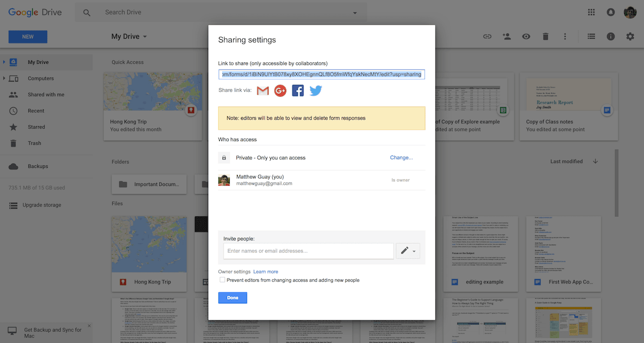Open the Hong Kong Trip quick access card
The height and width of the screenshot is (343, 644).
pos(152,106)
